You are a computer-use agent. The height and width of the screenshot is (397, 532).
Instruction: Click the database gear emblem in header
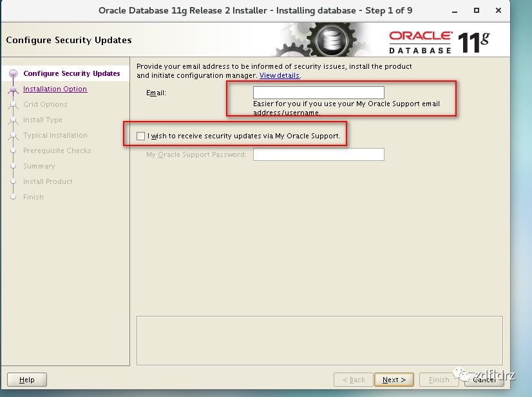coord(331,40)
